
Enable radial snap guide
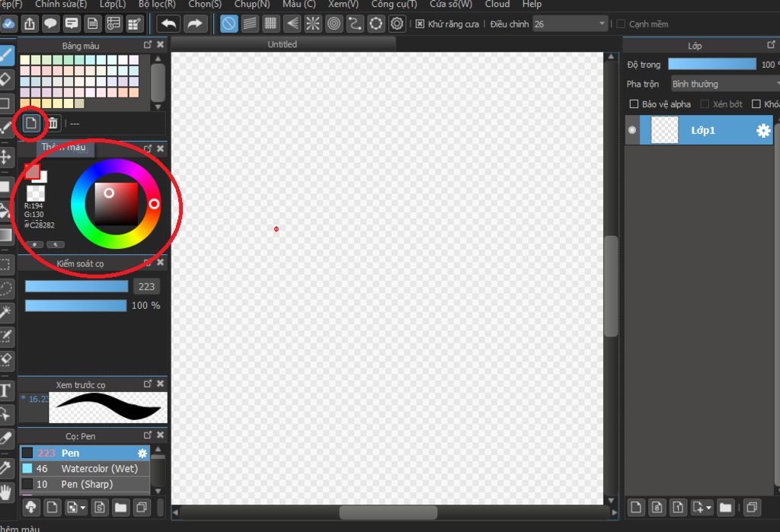[x=313, y=24]
